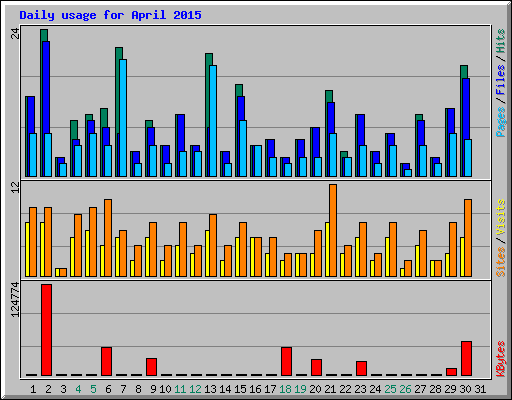The height and width of the screenshot is (400, 512).
Task: Select day label "10" on the x-axis
Action: coord(165,389)
